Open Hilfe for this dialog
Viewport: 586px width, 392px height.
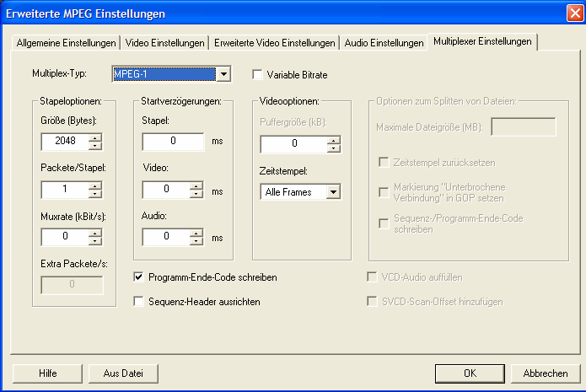47,373
